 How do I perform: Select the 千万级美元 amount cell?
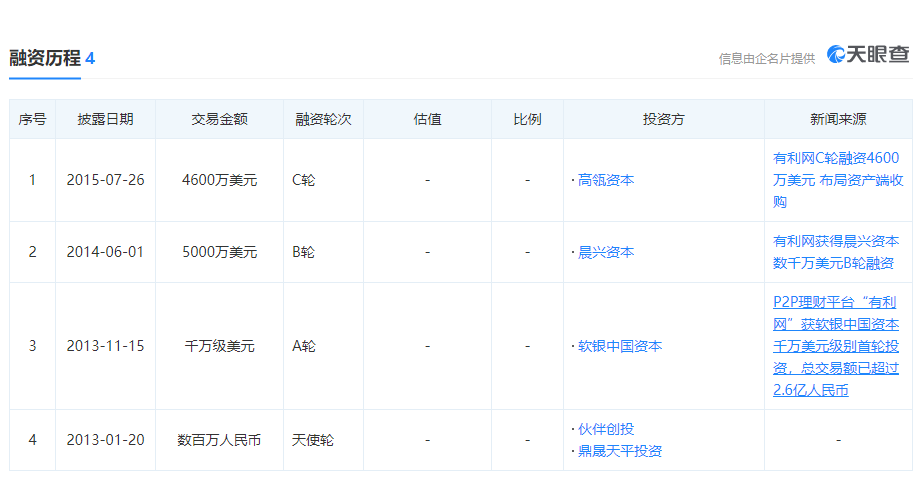coord(219,346)
